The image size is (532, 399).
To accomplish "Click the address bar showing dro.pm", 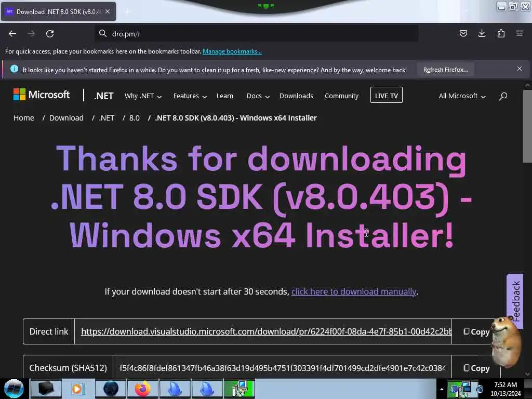I will [256, 34].
